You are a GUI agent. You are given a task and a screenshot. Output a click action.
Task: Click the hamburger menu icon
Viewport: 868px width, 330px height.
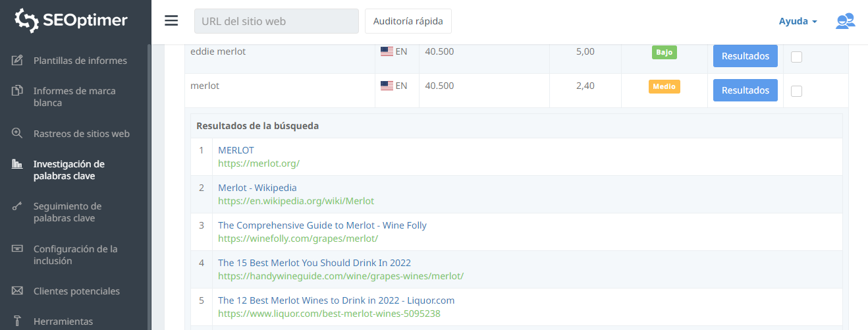(171, 21)
